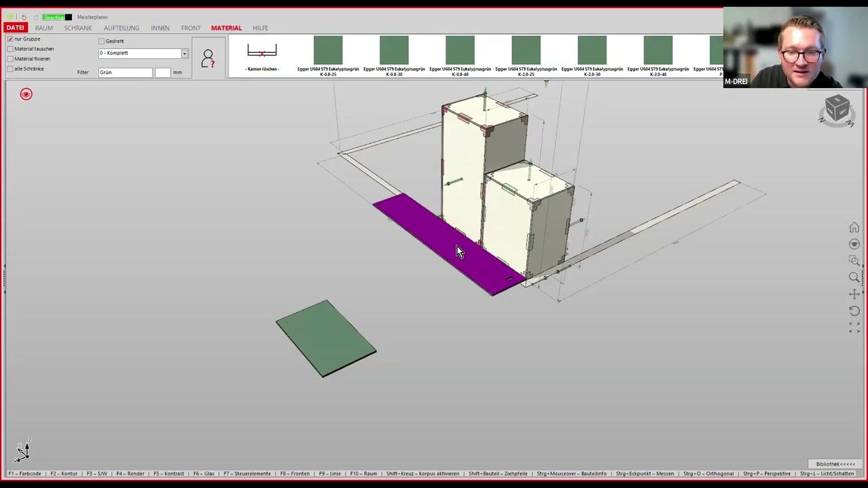Uncheck the nur Gruppe checkbox
The height and width of the screenshot is (488, 868).
coord(10,39)
